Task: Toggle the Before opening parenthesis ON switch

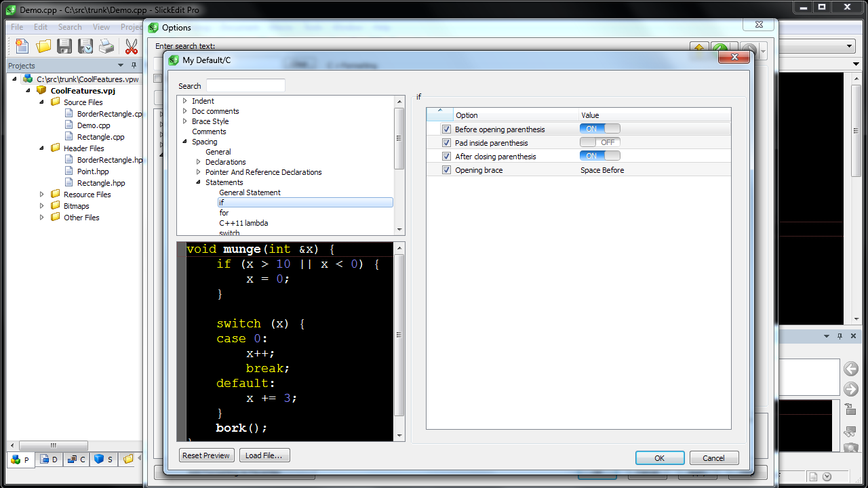Action: [600, 129]
